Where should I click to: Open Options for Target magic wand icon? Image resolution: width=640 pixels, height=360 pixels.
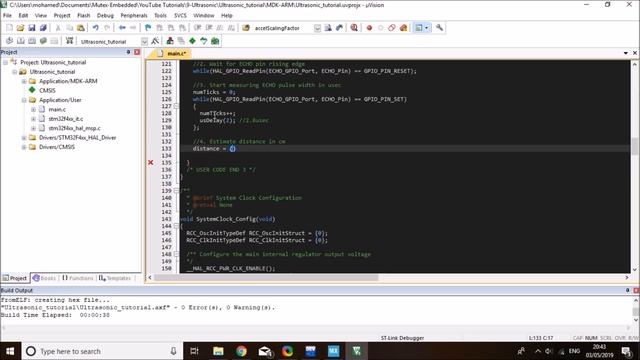click(155, 41)
